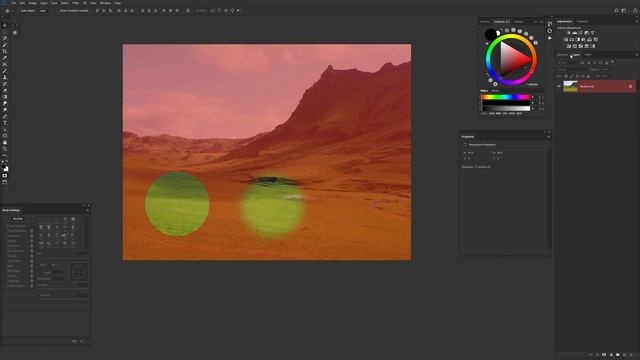Image resolution: width=640 pixels, height=360 pixels.
Task: Add a Brightness/Contrast adjustment
Action: (569, 33)
